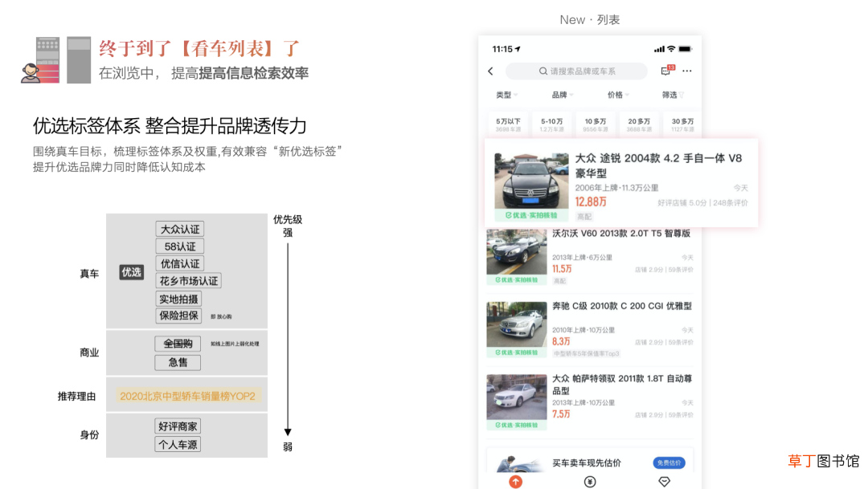The image size is (868, 489).
Task: Tap the orange up-arrow bottom icon
Action: [x=515, y=482]
